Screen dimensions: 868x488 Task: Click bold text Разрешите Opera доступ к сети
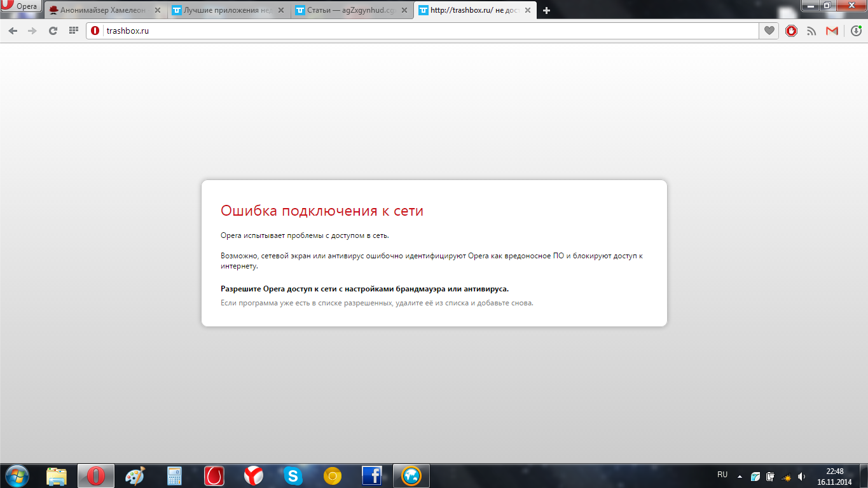pos(364,289)
